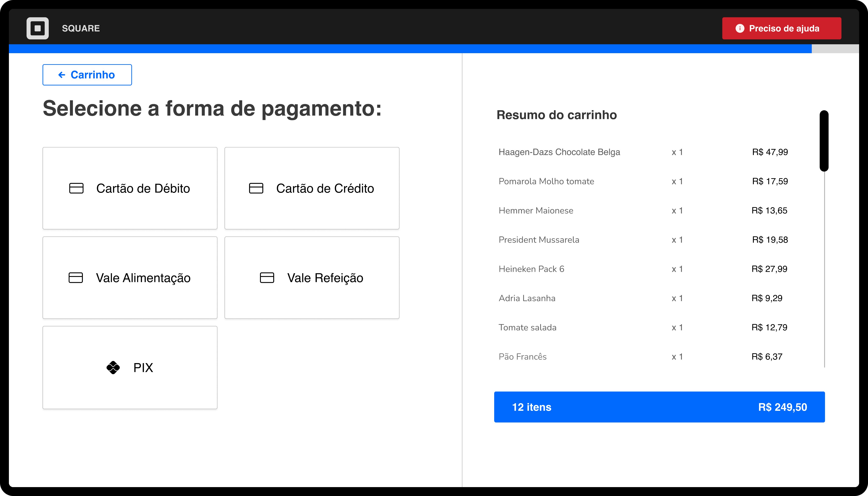Image resolution: width=868 pixels, height=496 pixels.
Task: Pick Vale Refeição as payment method
Action: [x=312, y=278]
